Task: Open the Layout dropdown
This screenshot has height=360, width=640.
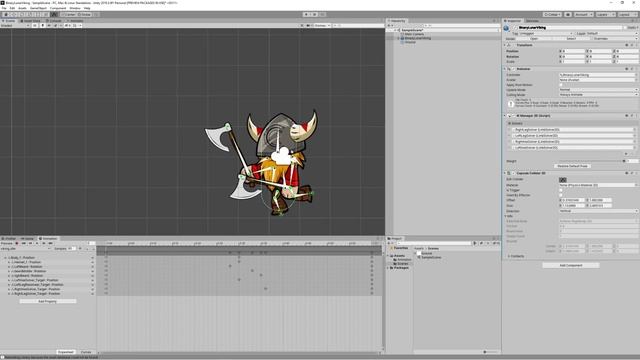Action: point(627,14)
